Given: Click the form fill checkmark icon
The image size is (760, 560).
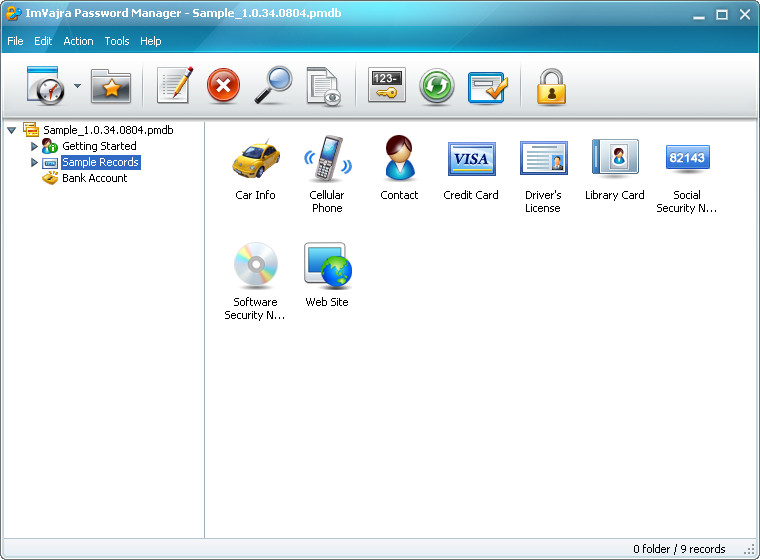Looking at the screenshot, I should pos(488,87).
